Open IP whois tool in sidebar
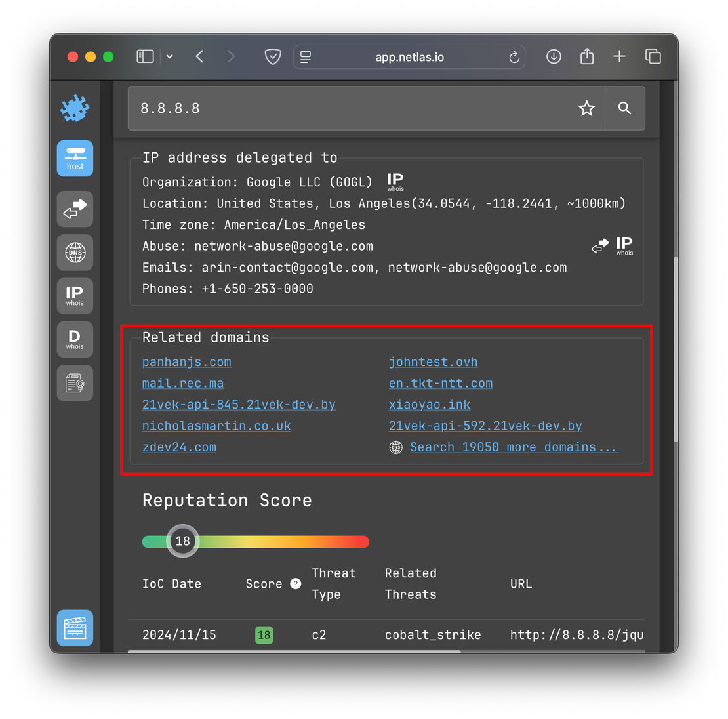The image size is (728, 719). click(x=75, y=296)
